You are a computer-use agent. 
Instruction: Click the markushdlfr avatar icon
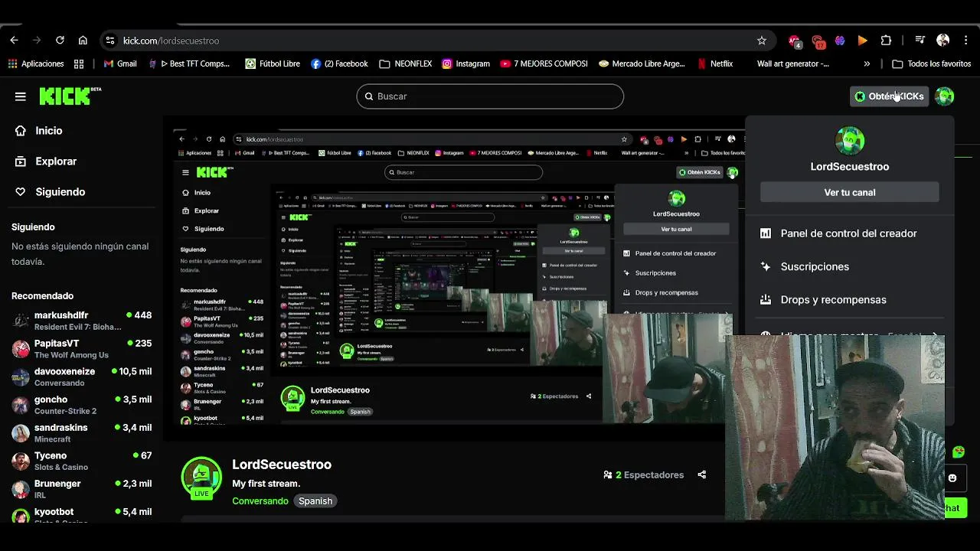[21, 321]
